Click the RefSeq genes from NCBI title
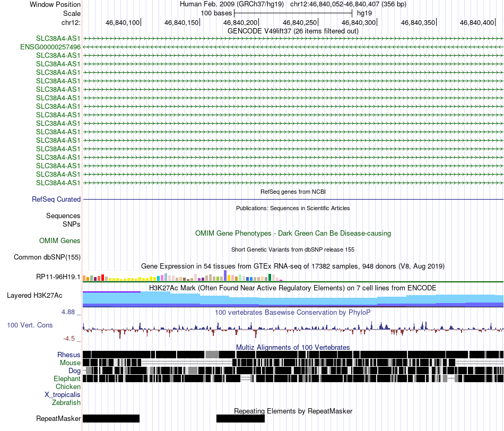 coord(293,192)
